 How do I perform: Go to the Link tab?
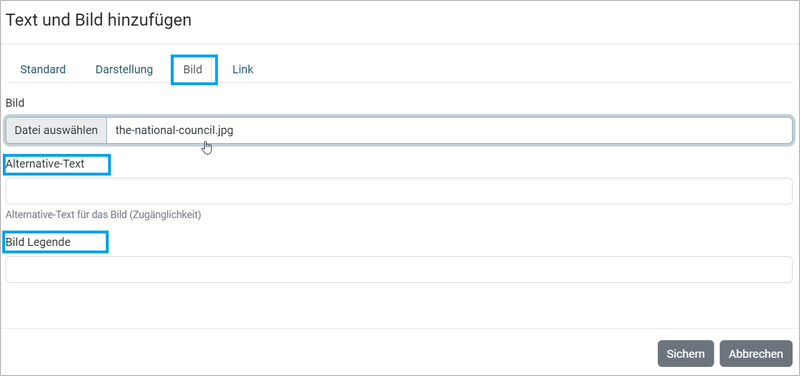pos(243,70)
